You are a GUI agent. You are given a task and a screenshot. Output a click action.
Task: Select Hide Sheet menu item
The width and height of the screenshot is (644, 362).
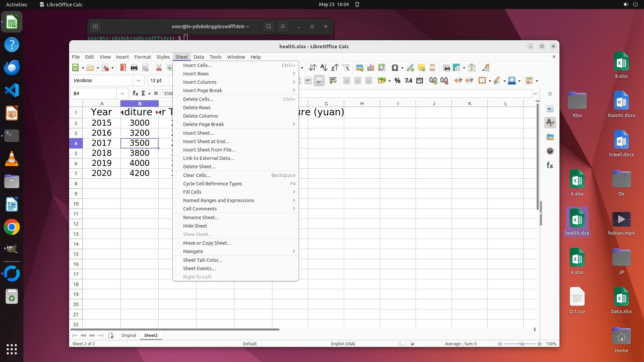pyautogui.click(x=195, y=226)
